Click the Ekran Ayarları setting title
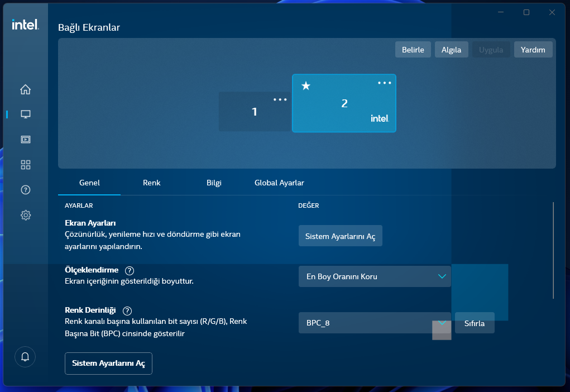This screenshot has width=570, height=392. point(90,223)
